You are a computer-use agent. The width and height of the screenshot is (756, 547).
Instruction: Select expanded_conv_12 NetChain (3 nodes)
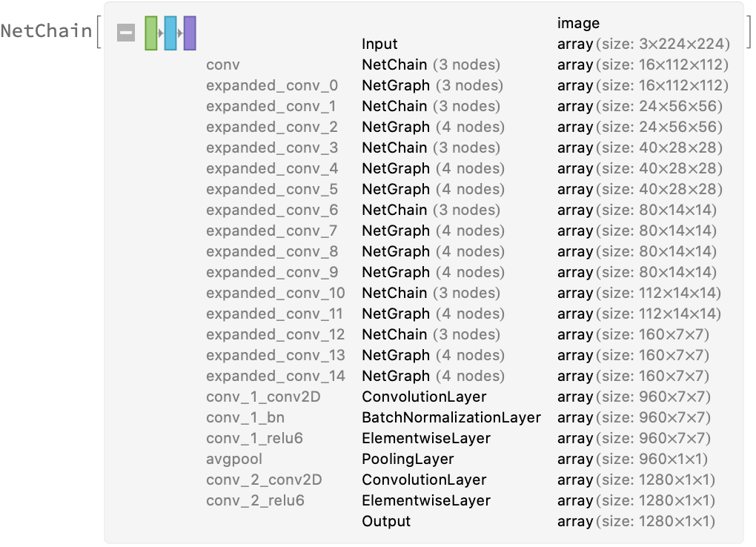431,335
